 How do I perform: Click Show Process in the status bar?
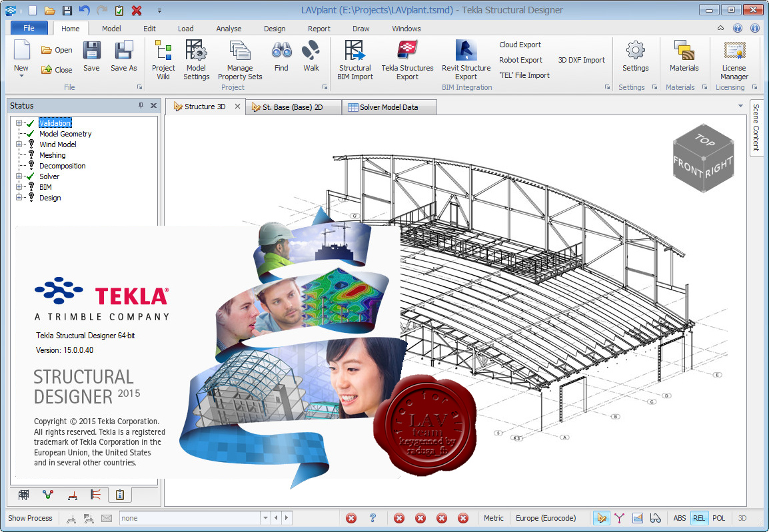coord(30,518)
